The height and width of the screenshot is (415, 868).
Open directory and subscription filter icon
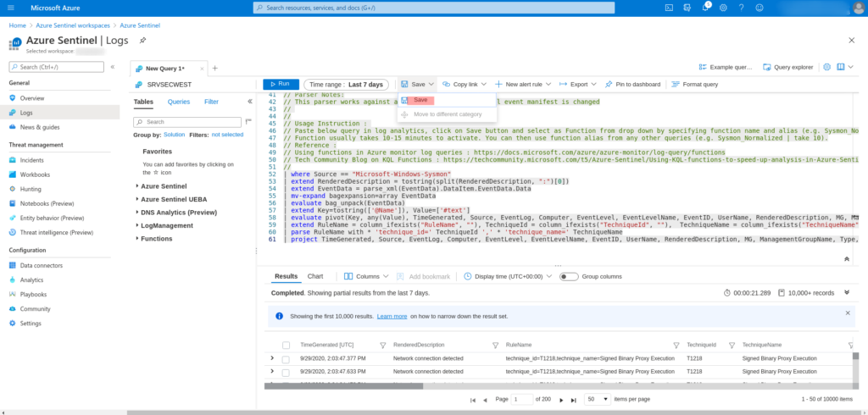(687, 8)
